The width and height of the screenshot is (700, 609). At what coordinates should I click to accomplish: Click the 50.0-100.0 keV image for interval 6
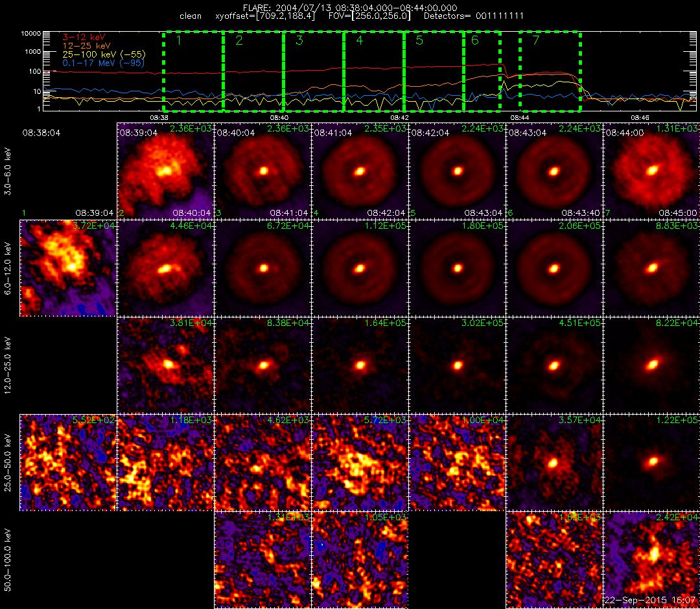click(554, 560)
